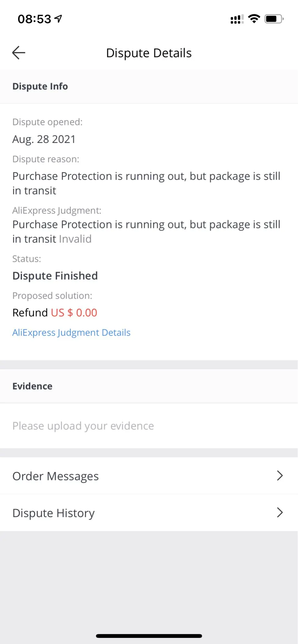298x644 pixels.
Task: Expand the Dispute History chevron
Action: coord(280,512)
